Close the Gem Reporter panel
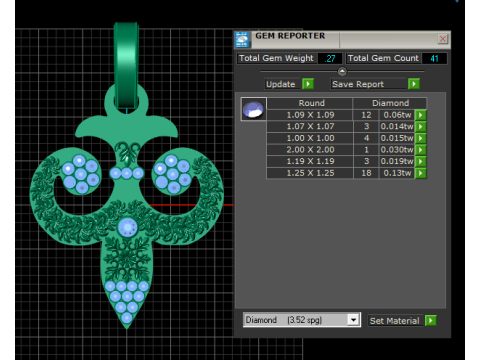 (x=443, y=39)
